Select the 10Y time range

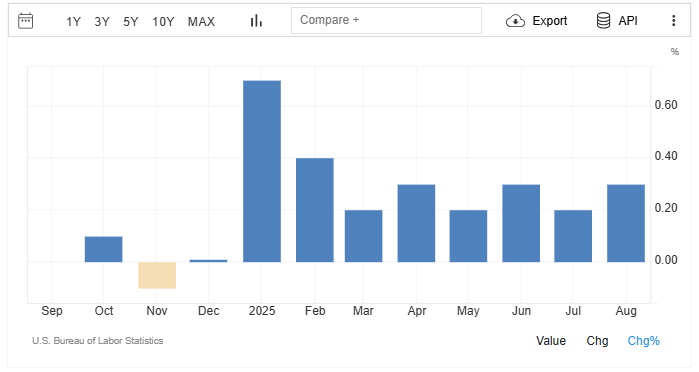[163, 21]
